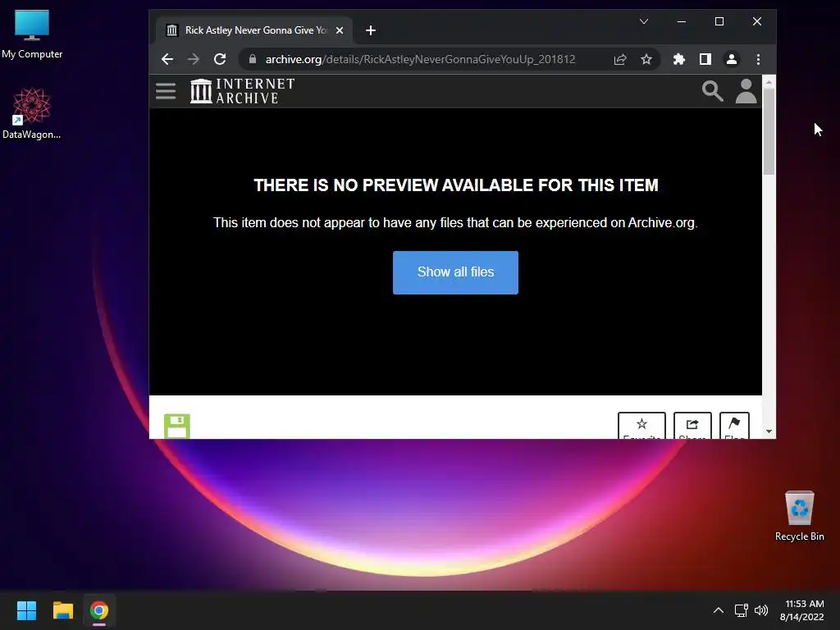The image size is (840, 630).
Task: Open a new tab with the plus button
Action: coord(370,30)
